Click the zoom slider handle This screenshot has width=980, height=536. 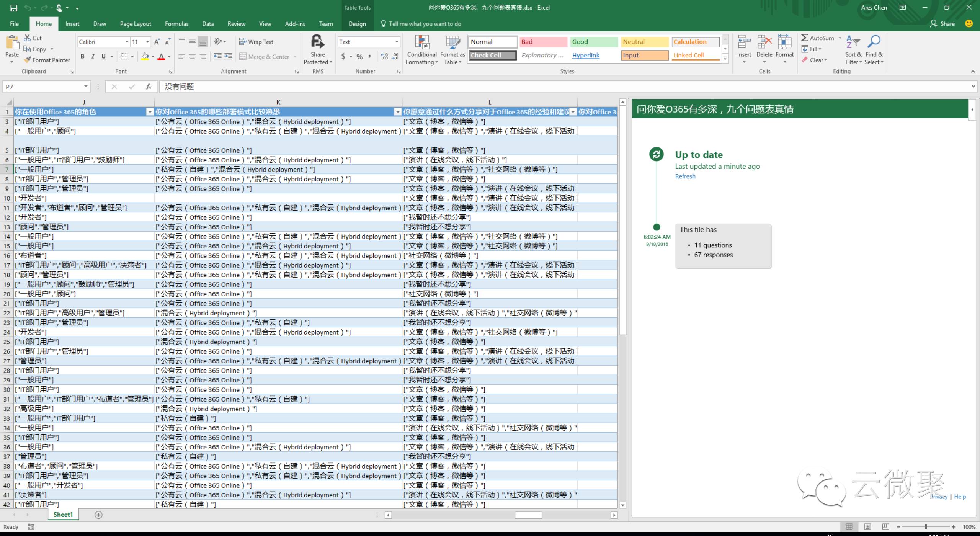point(926,527)
